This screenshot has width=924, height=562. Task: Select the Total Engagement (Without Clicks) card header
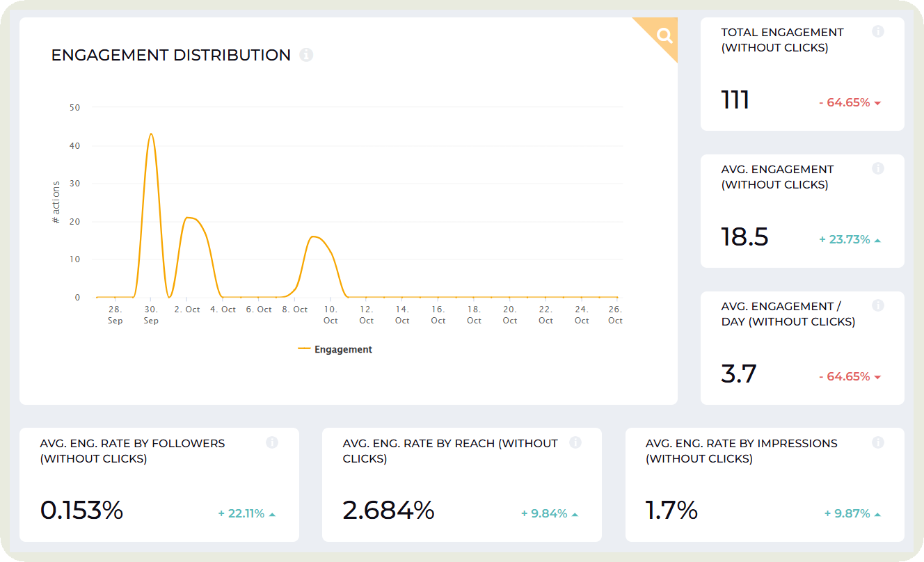(x=783, y=40)
